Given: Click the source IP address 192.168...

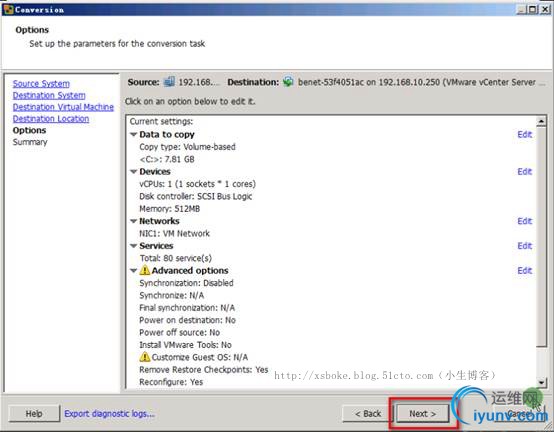Looking at the screenshot, I should [199, 82].
